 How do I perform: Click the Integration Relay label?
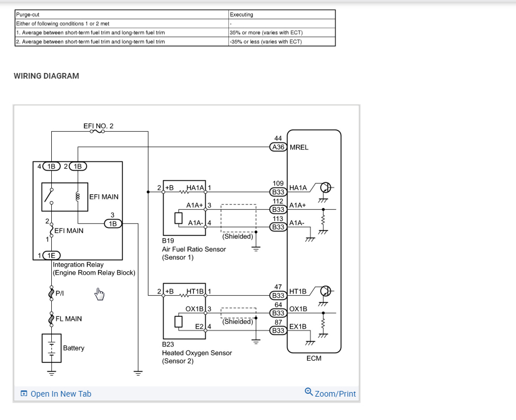coord(79,264)
